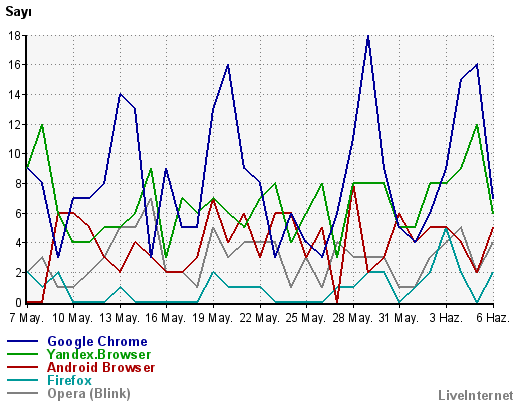The width and height of the screenshot is (520, 405).
Task: Click the Chrome peak at value 18
Action: tap(368, 36)
